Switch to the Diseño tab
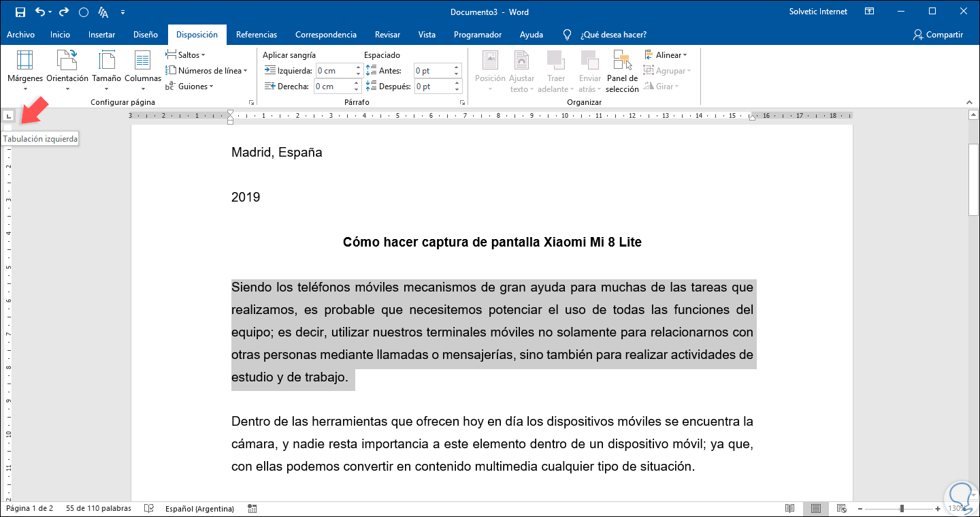This screenshot has width=980, height=517. pos(146,35)
